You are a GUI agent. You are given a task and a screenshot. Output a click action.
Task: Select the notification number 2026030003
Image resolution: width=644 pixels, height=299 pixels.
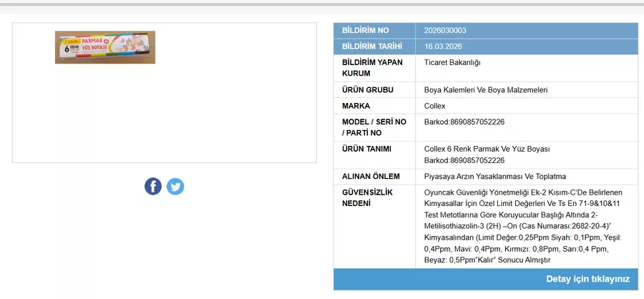click(445, 31)
